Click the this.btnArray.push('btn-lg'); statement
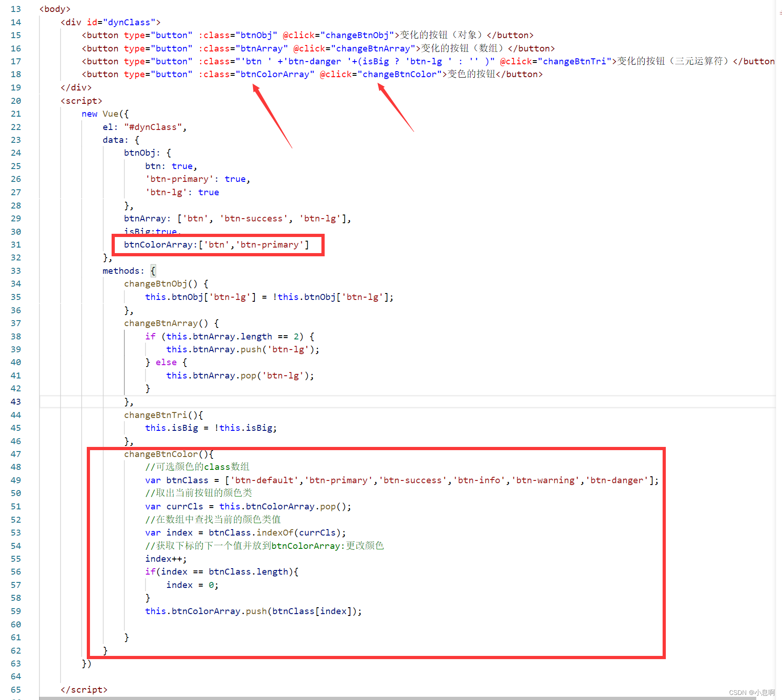782x700 pixels. click(243, 349)
